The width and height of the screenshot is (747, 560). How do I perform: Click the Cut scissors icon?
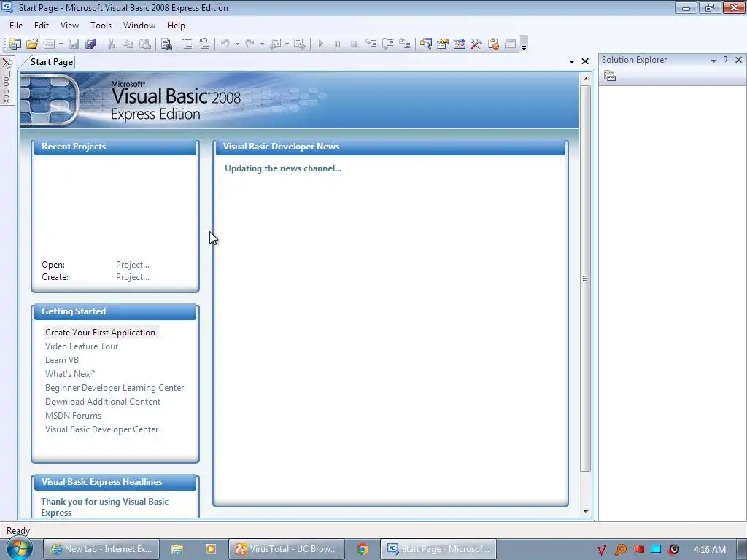[x=112, y=44]
